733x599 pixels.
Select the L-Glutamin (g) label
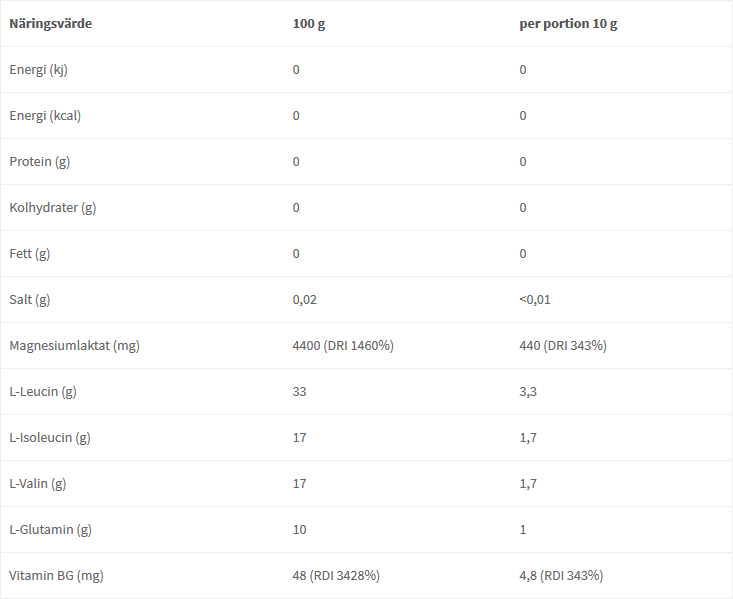[50, 529]
